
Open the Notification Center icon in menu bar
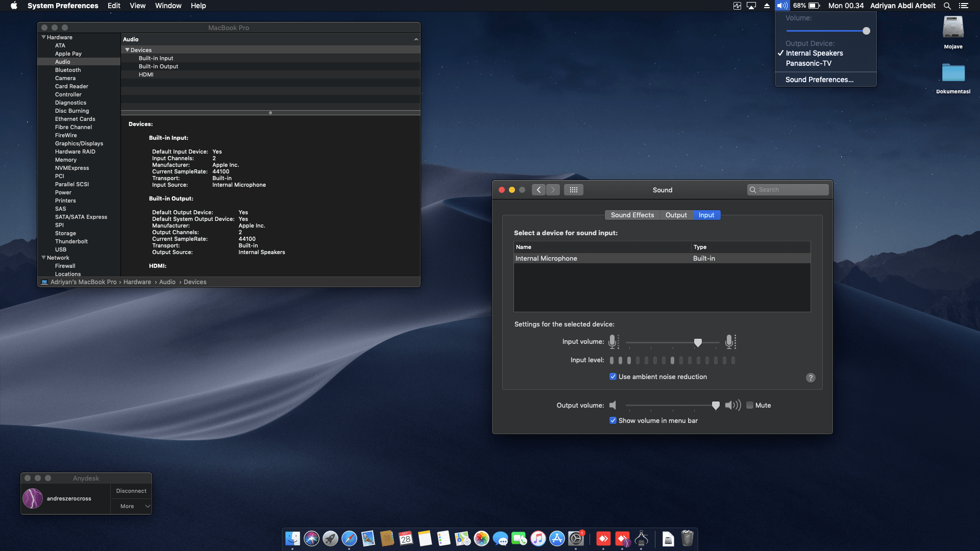coord(964,6)
